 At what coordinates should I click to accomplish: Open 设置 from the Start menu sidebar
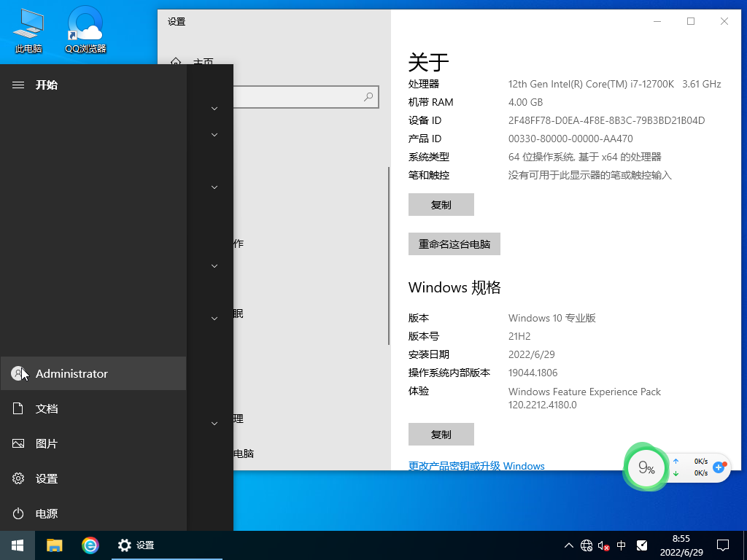pos(46,478)
